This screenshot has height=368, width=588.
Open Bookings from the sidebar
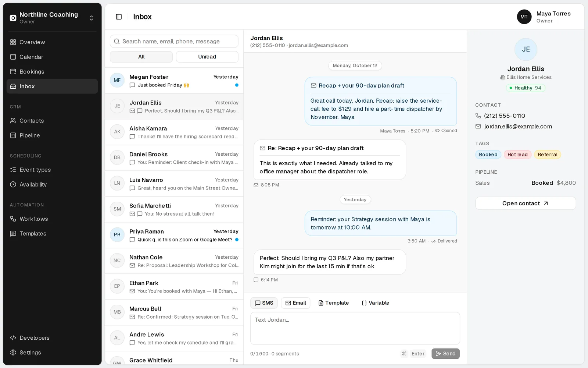tap(52, 72)
